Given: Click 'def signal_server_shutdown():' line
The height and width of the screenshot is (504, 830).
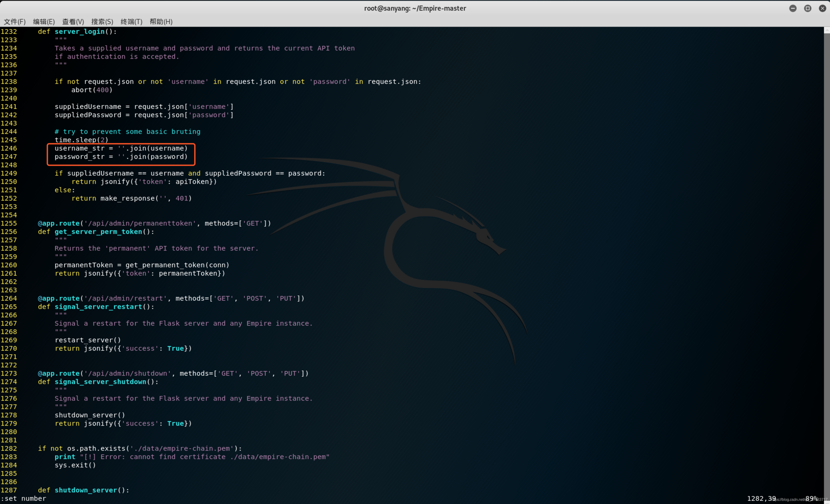Looking at the screenshot, I should point(98,382).
